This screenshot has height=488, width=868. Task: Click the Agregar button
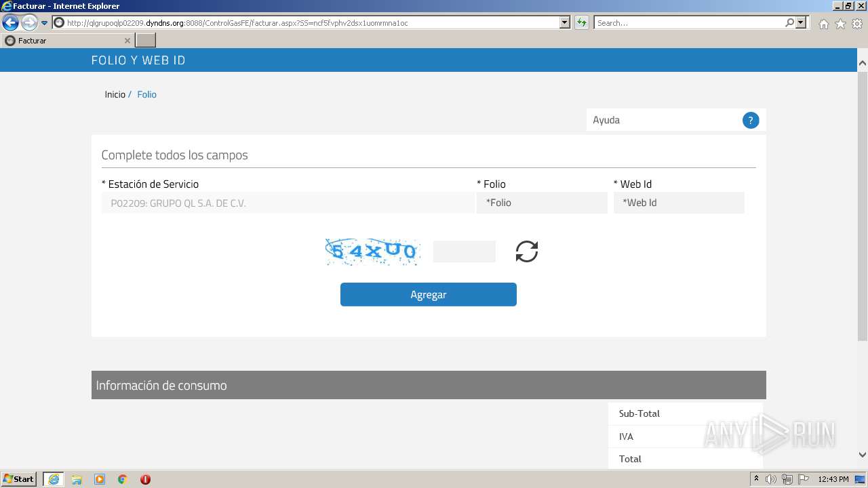coord(429,294)
